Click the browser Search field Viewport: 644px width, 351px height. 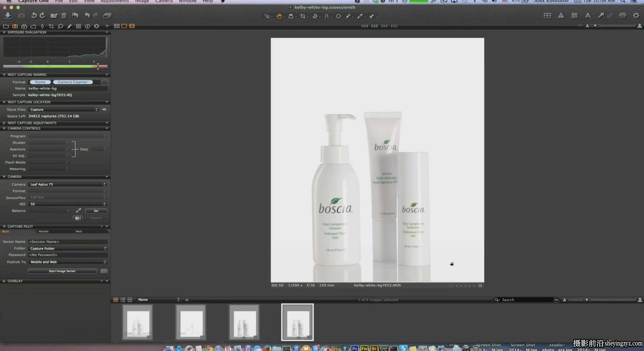[523, 300]
